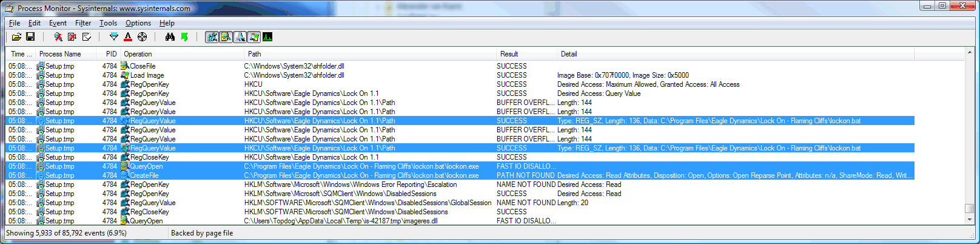Screen dimensions: 980x244
Task: Select the 'HKCU' path cell
Action: [253, 84]
